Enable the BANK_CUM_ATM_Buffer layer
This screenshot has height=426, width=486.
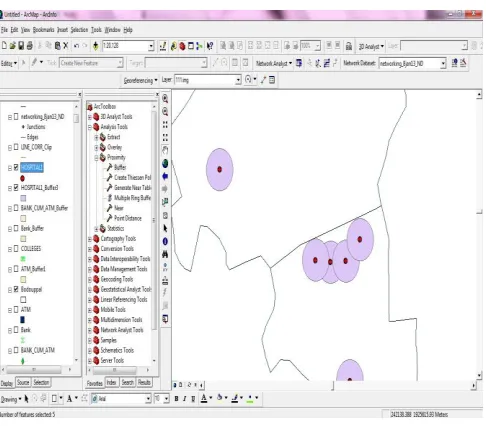[16, 208]
